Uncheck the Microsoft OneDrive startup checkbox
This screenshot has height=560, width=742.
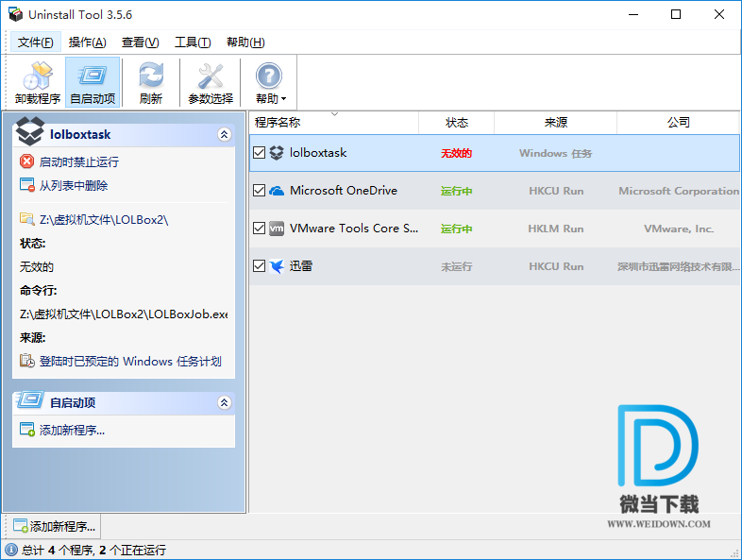[x=259, y=191]
